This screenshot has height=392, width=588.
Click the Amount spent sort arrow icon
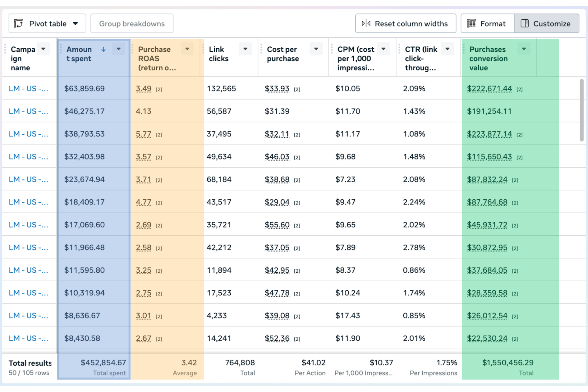pos(104,49)
